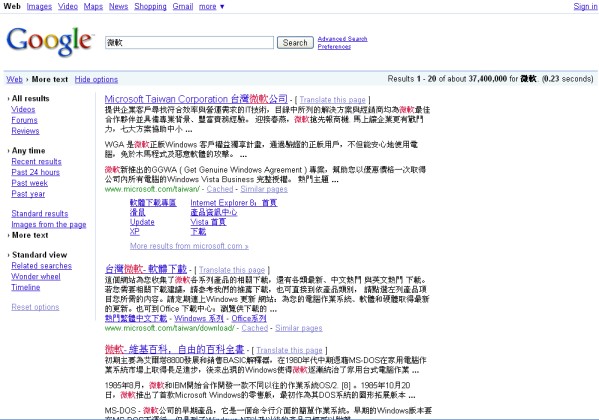Open Similar pages for taiwan/download/ result
The image size is (599, 420).
point(299,328)
